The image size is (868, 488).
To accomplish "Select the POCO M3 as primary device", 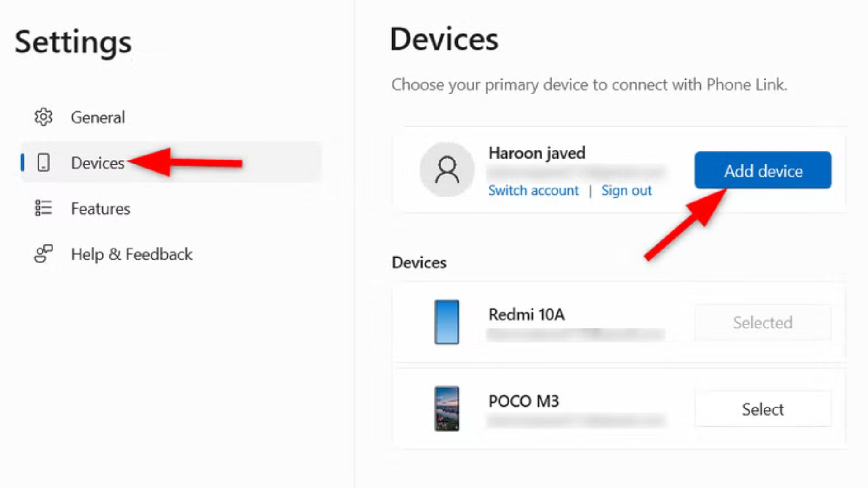I will (762, 409).
